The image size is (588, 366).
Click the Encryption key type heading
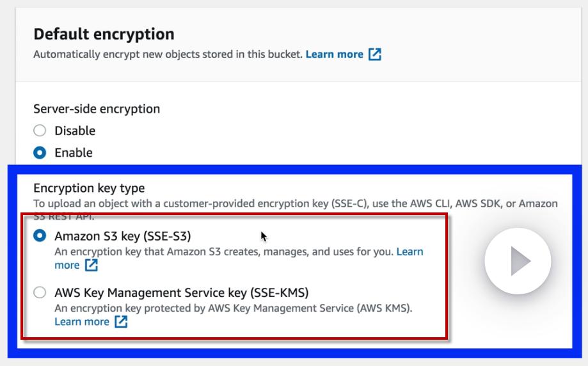(89, 188)
